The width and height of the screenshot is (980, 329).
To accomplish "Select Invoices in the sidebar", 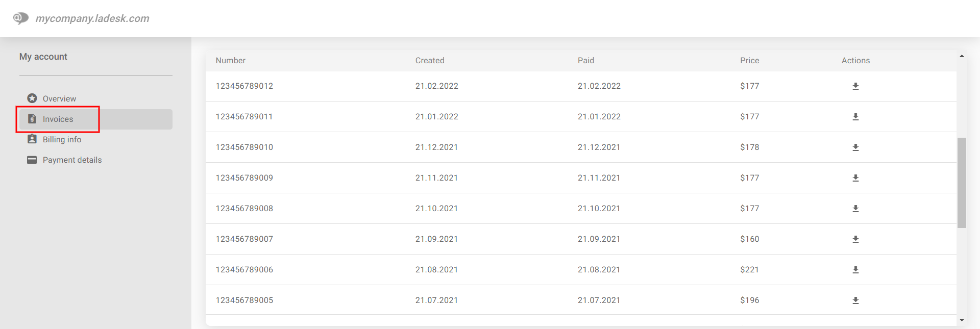I will click(58, 119).
